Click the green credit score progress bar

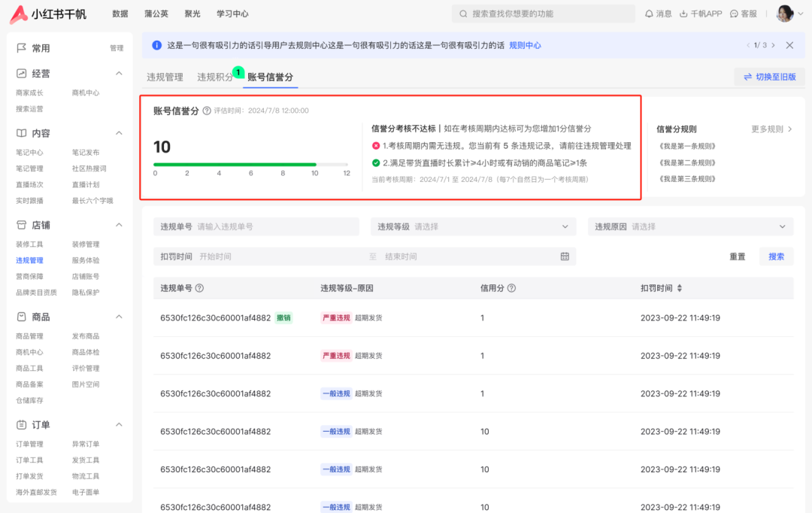coord(235,164)
